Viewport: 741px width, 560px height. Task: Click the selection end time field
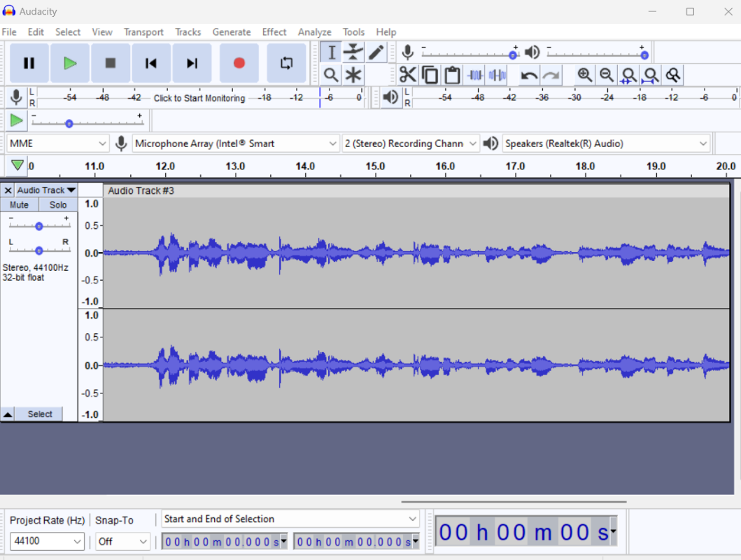(x=357, y=542)
